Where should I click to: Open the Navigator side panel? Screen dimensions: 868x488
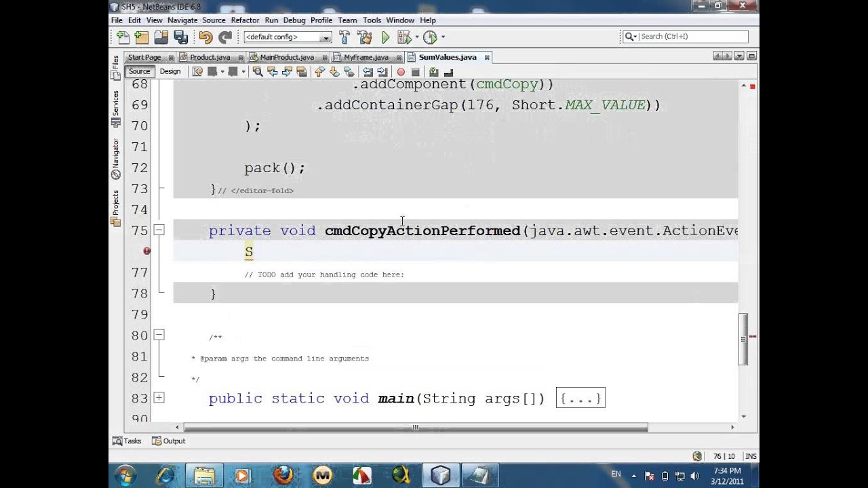point(115,159)
